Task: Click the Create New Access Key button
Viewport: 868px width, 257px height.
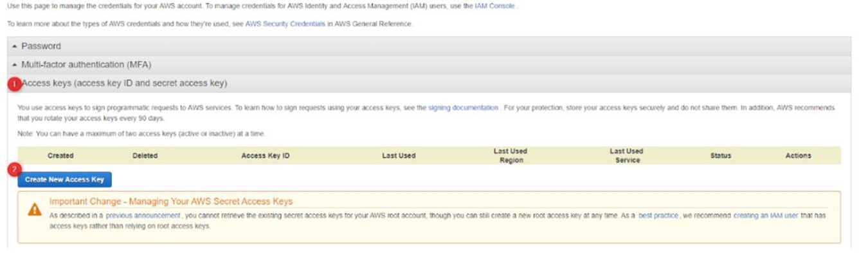Action: [x=64, y=180]
